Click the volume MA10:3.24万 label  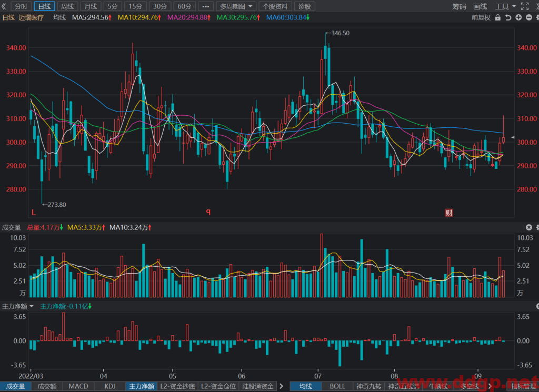click(x=131, y=227)
